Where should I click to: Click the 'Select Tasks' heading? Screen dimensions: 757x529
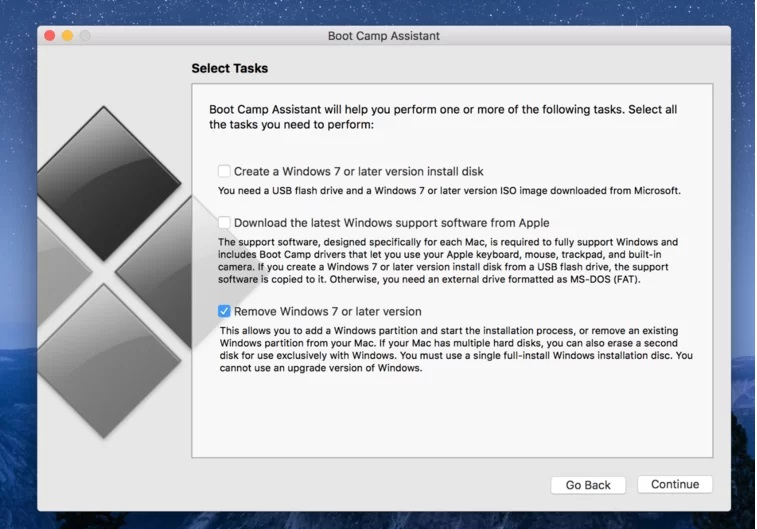pos(230,69)
